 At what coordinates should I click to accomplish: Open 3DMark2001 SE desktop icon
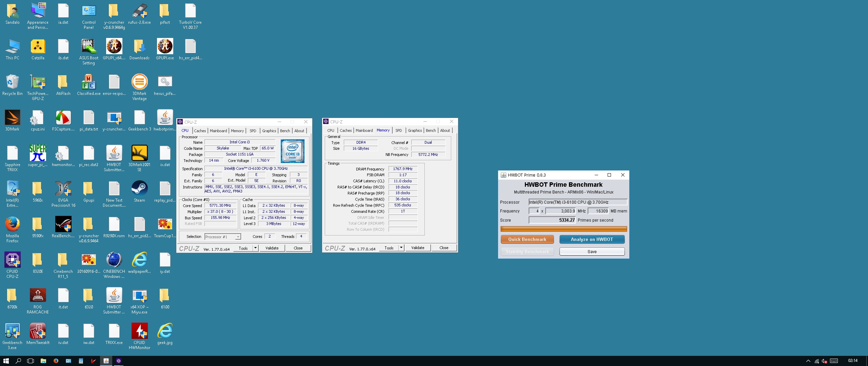coord(139,159)
